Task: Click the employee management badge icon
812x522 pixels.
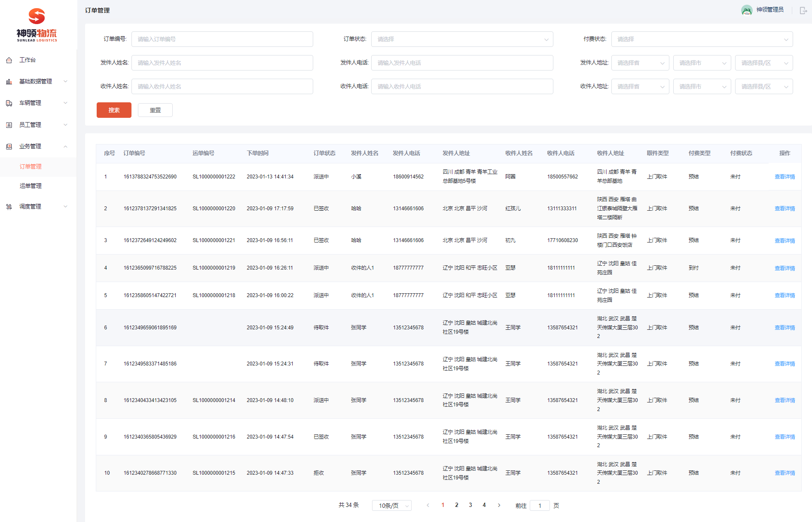Action: click(9, 125)
